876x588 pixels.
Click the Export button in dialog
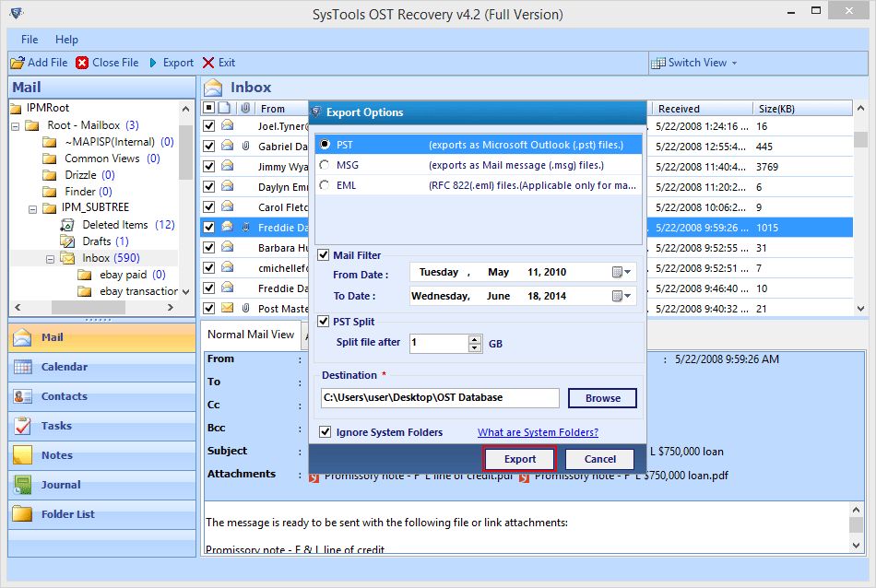pos(519,459)
